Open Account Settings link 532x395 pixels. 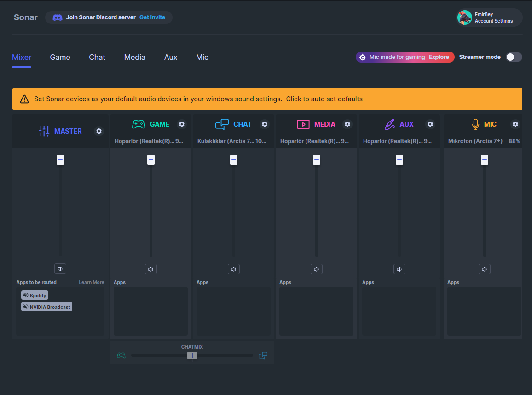(x=494, y=21)
